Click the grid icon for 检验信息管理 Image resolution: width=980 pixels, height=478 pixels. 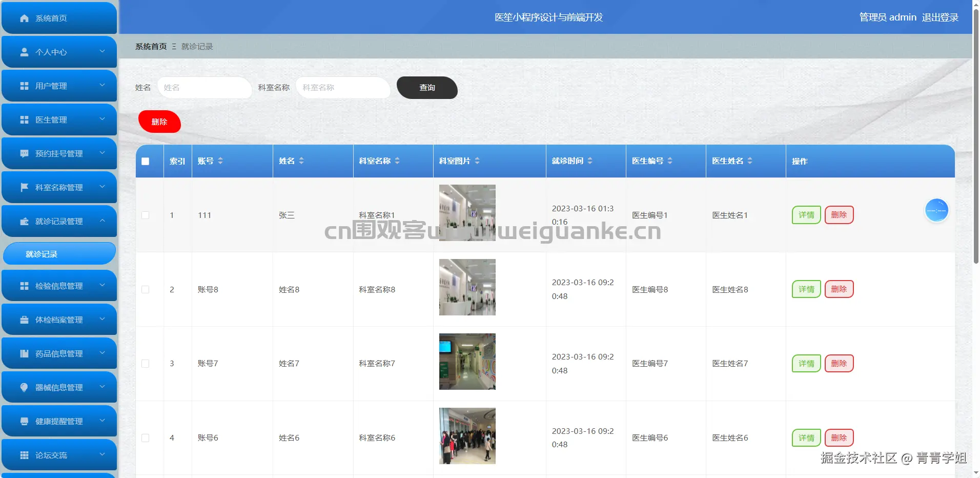(24, 286)
